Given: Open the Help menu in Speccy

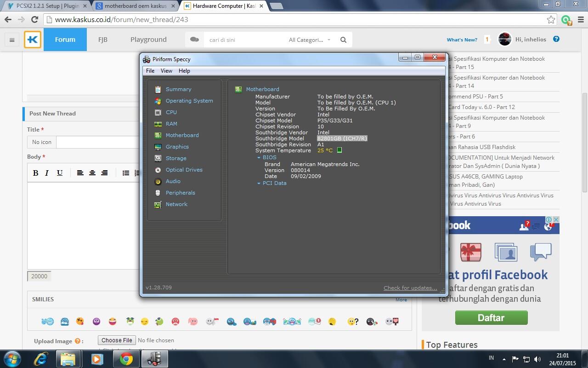Looking at the screenshot, I should pos(184,71).
